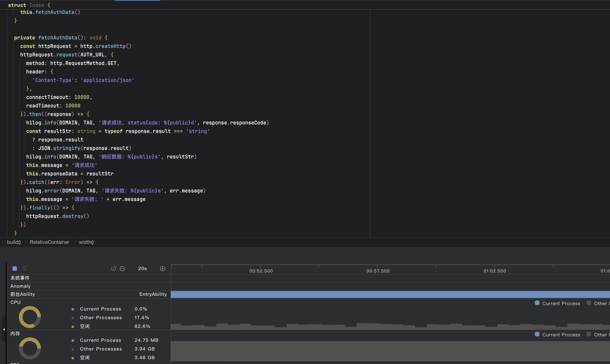Click 'http.RequestMethod.GET' in the code
Viewport: 610px width, 364px height.
pos(83,63)
